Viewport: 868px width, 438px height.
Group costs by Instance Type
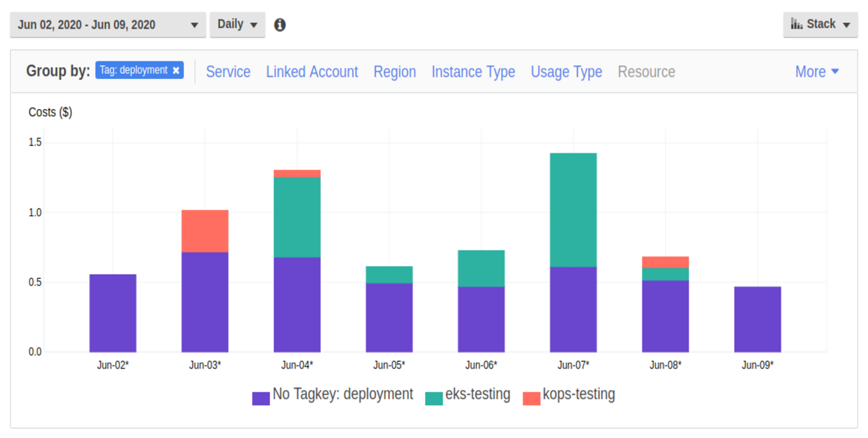473,72
